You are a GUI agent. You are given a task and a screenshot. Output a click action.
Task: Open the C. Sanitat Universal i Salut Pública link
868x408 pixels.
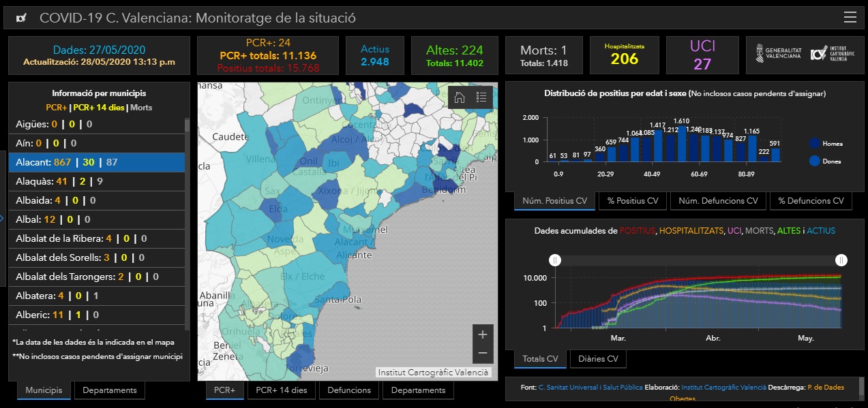point(590,388)
